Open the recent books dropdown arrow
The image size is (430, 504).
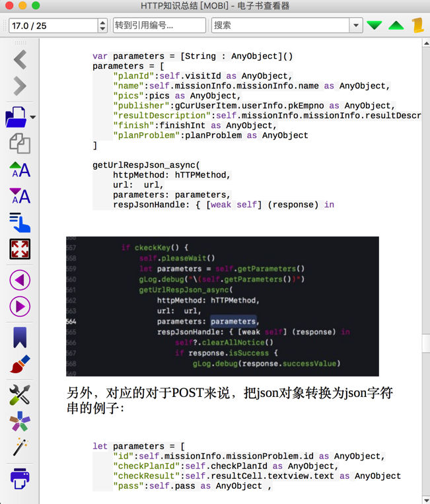point(33,118)
